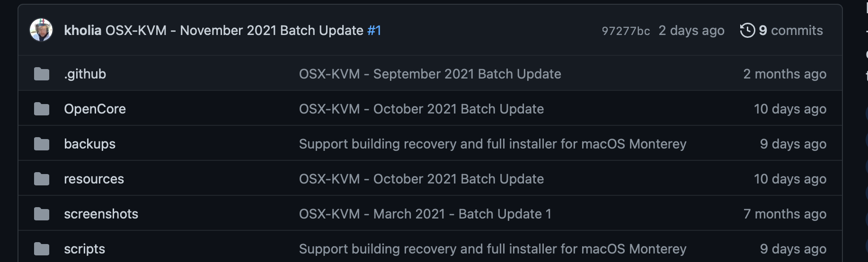Click kholia's avatar image
This screenshot has width=868, height=262.
(41, 30)
